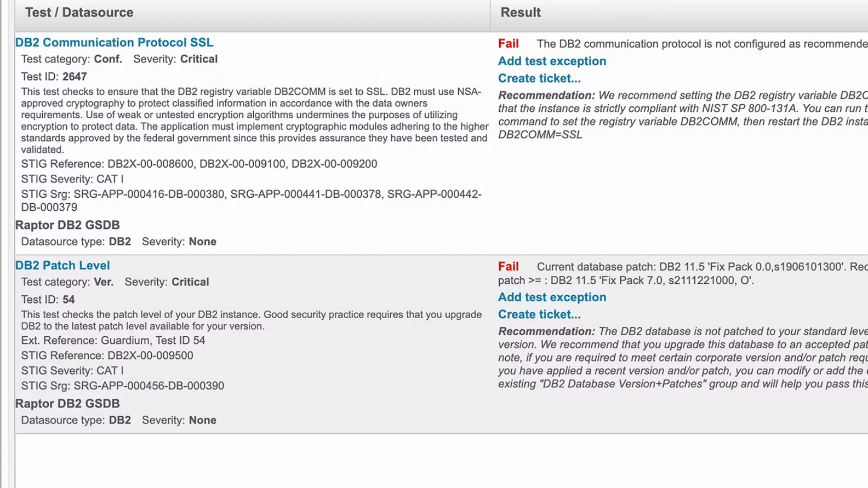Click the STIG Reference DB2X-00-009500 line

(107, 355)
